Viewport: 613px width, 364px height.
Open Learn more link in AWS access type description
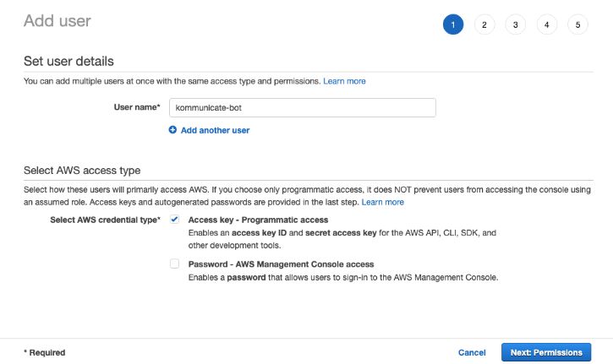pyautogui.click(x=383, y=203)
